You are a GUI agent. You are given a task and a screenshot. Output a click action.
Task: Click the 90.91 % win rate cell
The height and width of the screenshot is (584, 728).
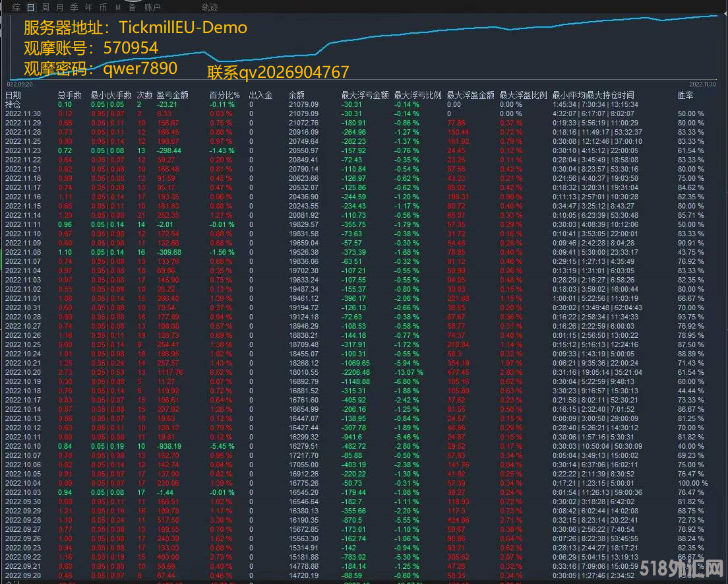(691, 243)
